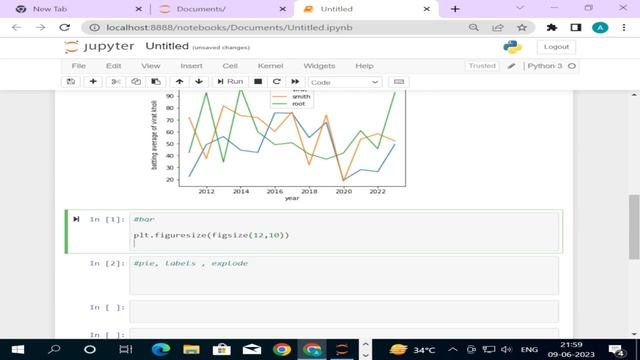Share this page icon
640x360 pixels.
498,27
